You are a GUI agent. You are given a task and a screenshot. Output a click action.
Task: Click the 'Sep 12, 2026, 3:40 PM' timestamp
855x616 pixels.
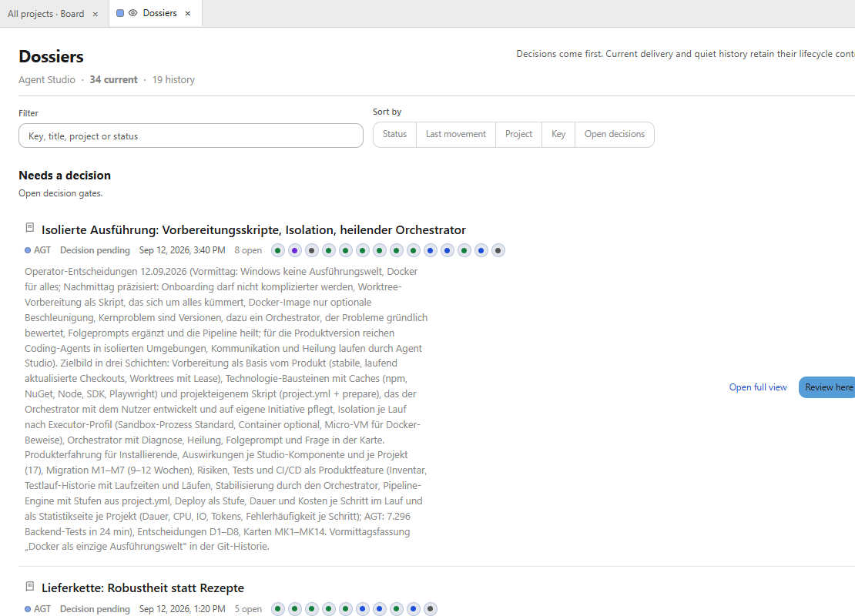pos(182,251)
